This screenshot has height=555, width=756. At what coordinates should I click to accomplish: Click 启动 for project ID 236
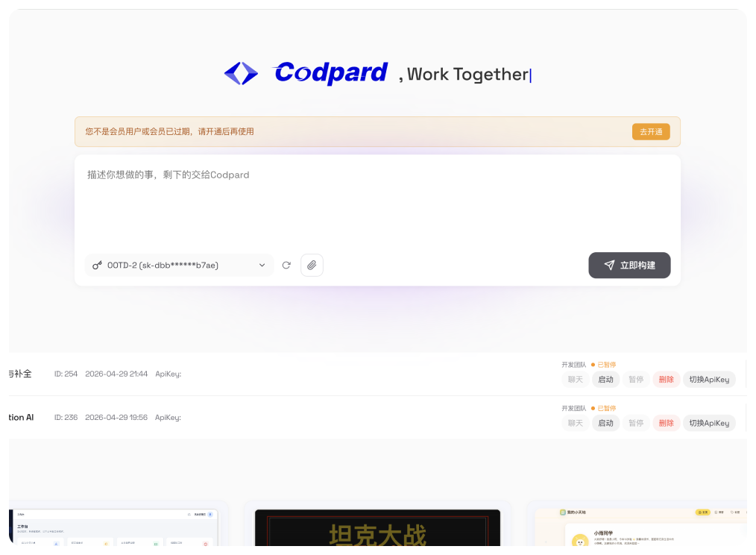[605, 423]
